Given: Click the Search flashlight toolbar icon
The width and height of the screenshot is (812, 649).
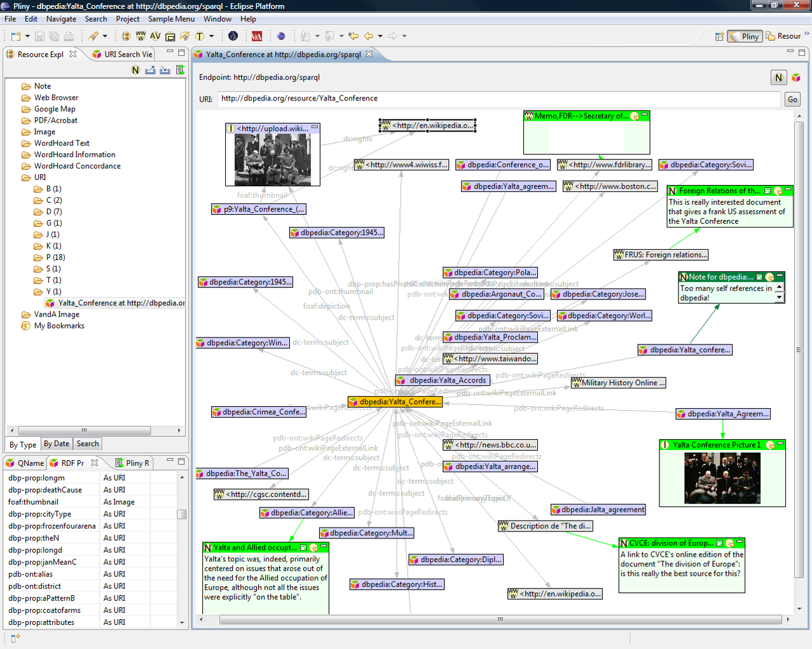Looking at the screenshot, I should (93, 36).
